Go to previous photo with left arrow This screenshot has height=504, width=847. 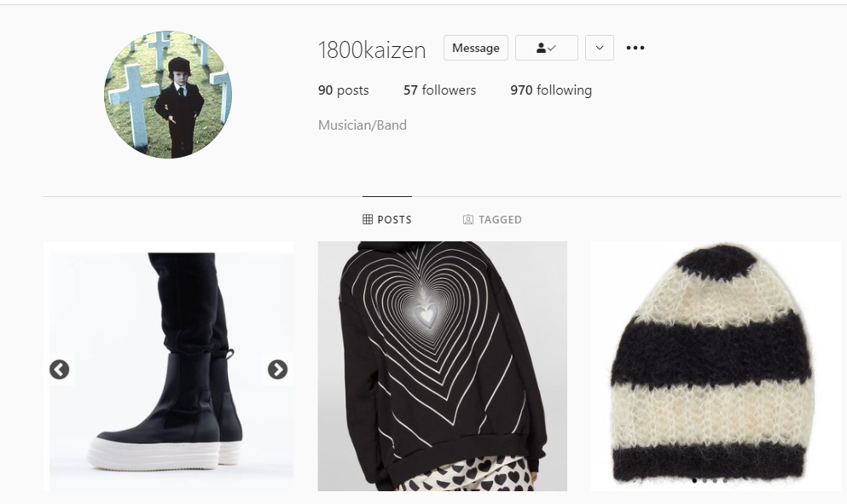(60, 369)
